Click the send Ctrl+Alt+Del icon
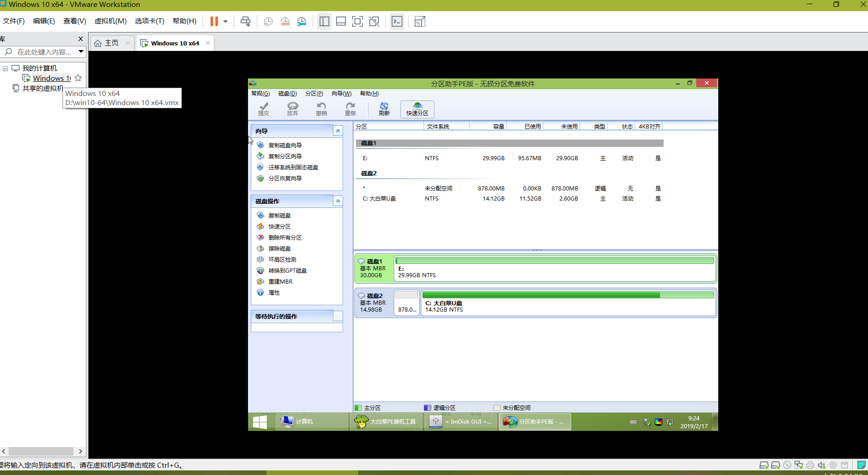Screen dimensions: 868x475 coord(246,21)
